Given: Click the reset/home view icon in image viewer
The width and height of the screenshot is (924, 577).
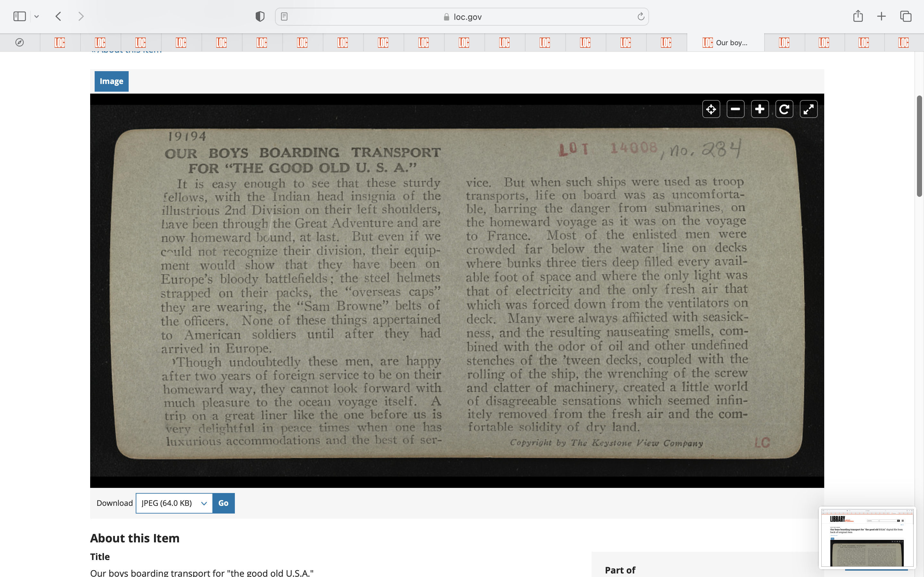Looking at the screenshot, I should click(x=711, y=110).
